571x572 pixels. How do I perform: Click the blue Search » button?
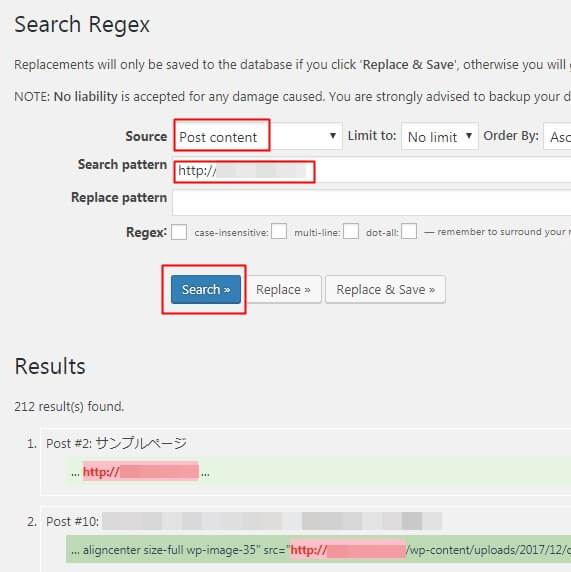pos(206,289)
